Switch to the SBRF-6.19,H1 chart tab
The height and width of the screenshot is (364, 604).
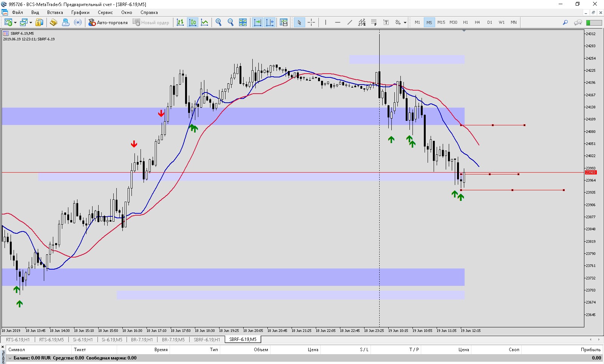pos(207,339)
